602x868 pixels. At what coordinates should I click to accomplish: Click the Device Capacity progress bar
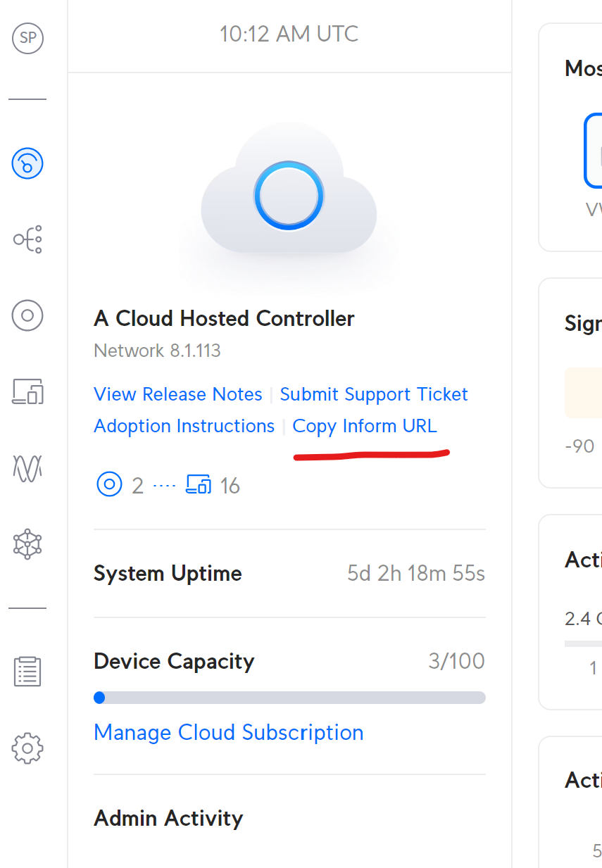tap(289, 698)
